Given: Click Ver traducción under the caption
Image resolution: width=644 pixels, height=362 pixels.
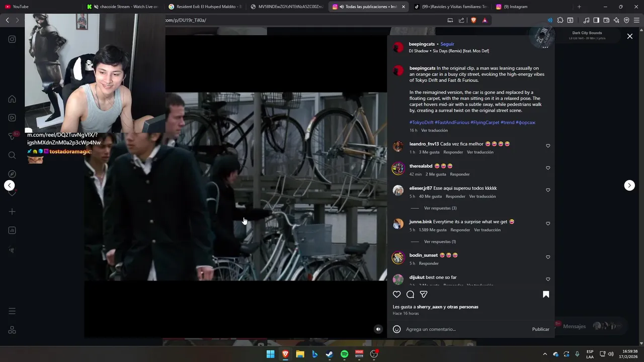Looking at the screenshot, I should click(434, 130).
